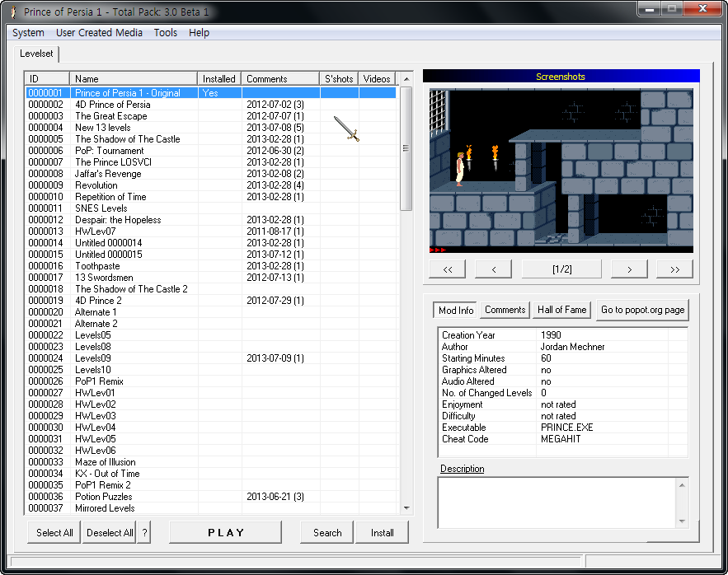The width and height of the screenshot is (728, 575).
Task: Select the Mirrored Levels row
Action: [211, 508]
